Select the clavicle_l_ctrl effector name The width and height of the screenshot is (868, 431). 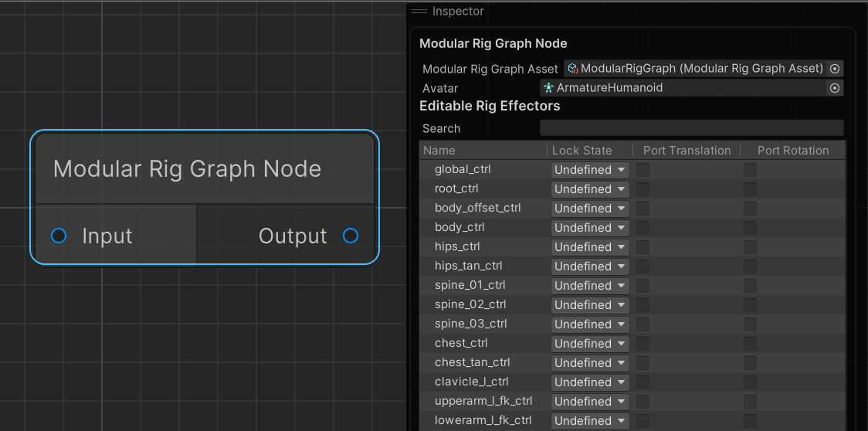[472, 381]
